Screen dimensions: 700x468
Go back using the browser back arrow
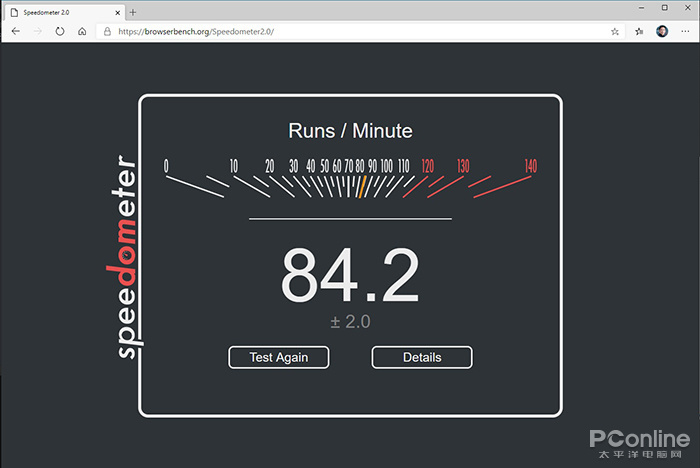point(16,31)
